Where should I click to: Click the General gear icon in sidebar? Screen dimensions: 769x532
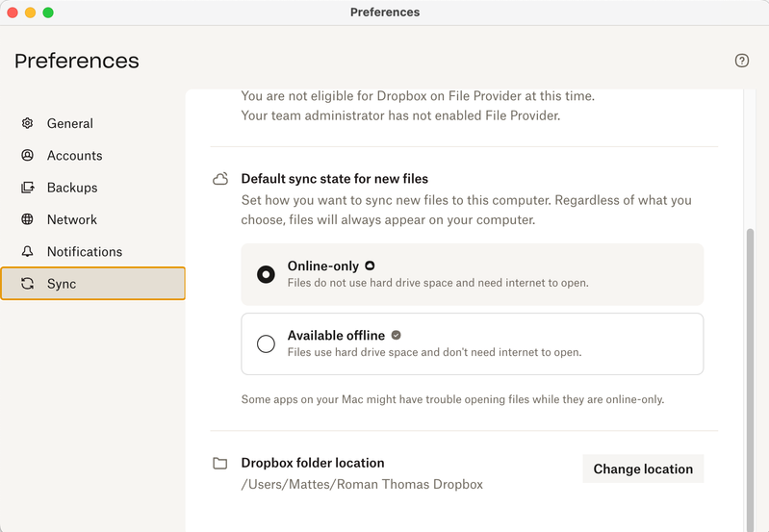click(28, 123)
